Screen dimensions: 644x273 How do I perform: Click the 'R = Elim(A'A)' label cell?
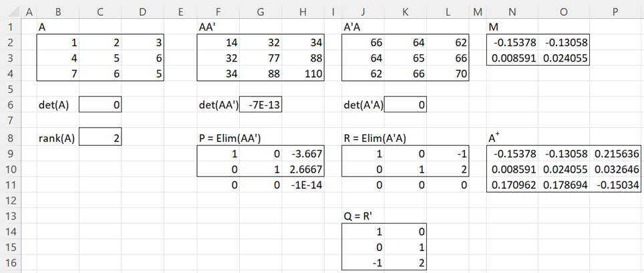374,138
